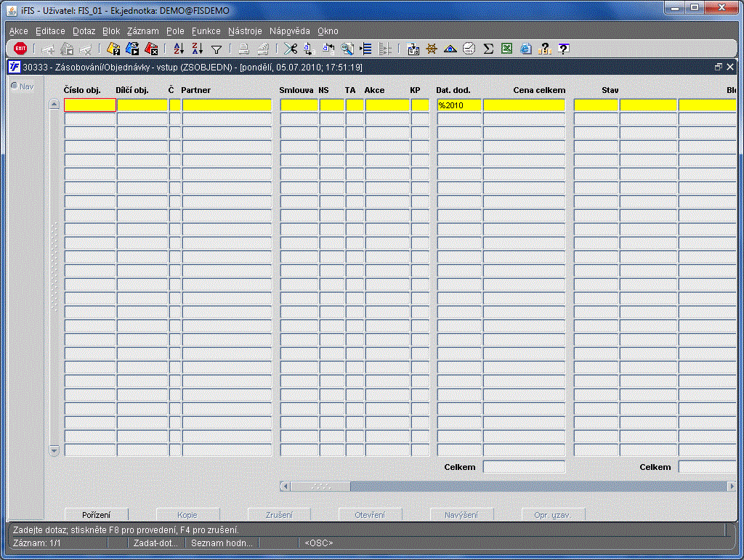Click the Dílčí obj. yellow query field
This screenshot has width=744, height=560.
pyautogui.click(x=142, y=105)
